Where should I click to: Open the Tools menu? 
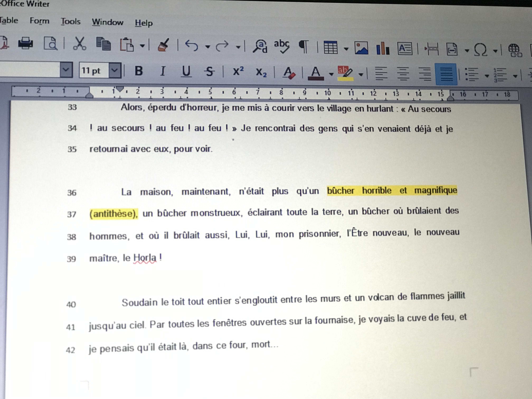(x=70, y=21)
